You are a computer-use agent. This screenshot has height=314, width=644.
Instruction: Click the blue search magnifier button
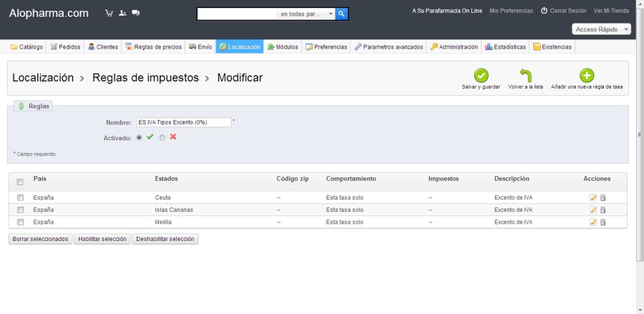click(342, 14)
